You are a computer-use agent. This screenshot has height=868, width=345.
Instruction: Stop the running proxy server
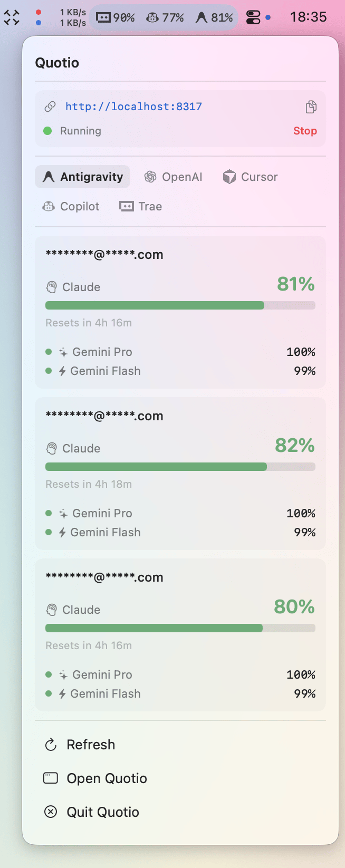click(x=305, y=131)
